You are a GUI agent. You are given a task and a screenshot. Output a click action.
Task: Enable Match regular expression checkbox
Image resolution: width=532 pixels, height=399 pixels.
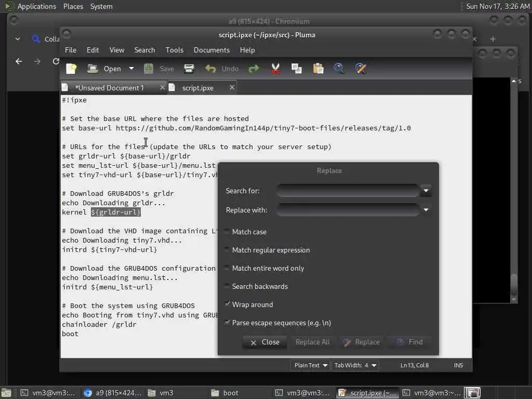tap(227, 250)
